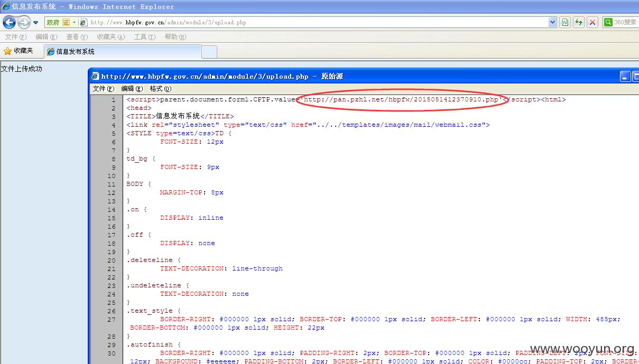Click the 收藏夹 favorites star button
The height and width of the screenshot is (364, 639).
pos(18,51)
